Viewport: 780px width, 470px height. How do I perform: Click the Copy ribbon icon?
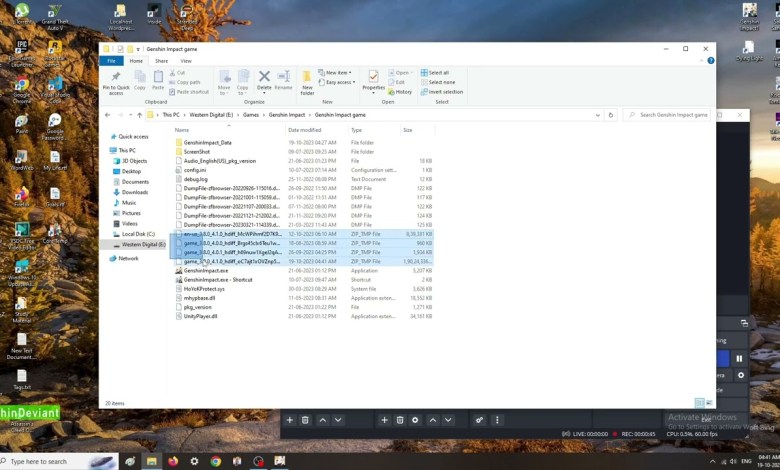click(140, 80)
